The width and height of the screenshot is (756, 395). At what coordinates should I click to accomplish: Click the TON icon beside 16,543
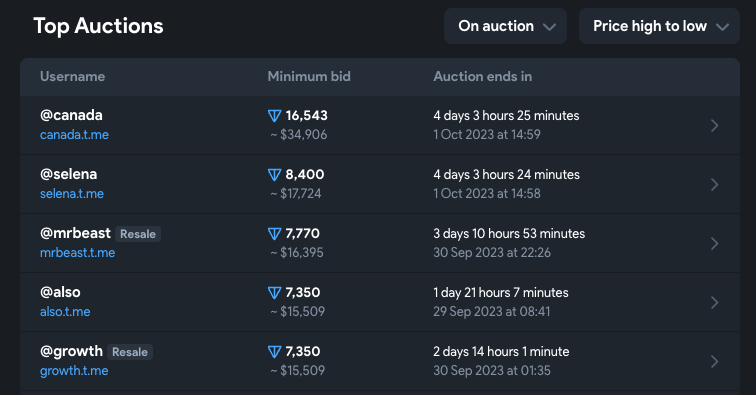pos(274,116)
